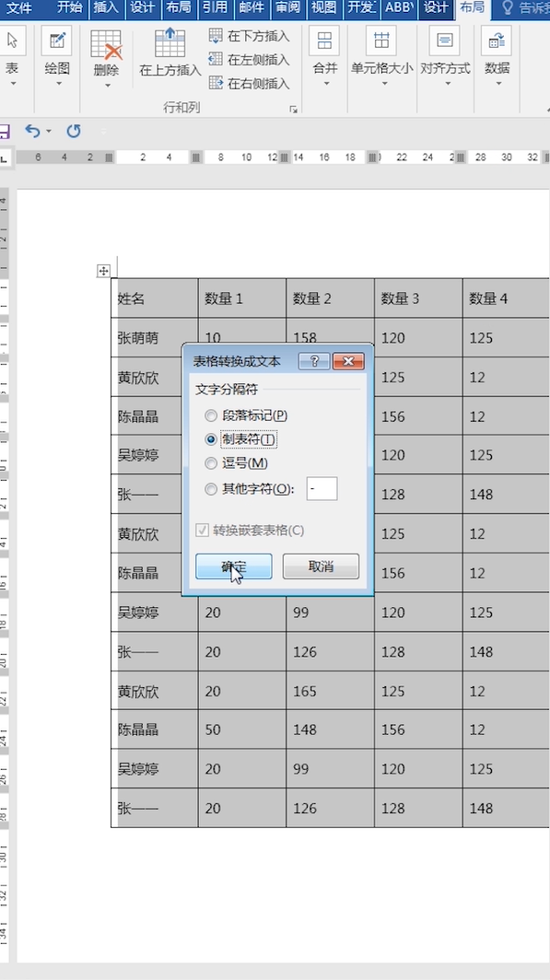
Task: Open the File (文件) tab
Action: (18, 8)
